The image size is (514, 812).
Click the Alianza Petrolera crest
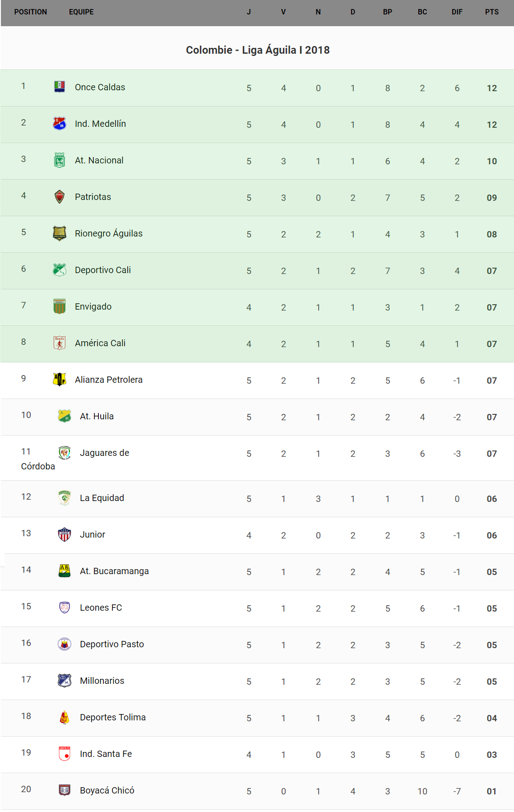60,380
